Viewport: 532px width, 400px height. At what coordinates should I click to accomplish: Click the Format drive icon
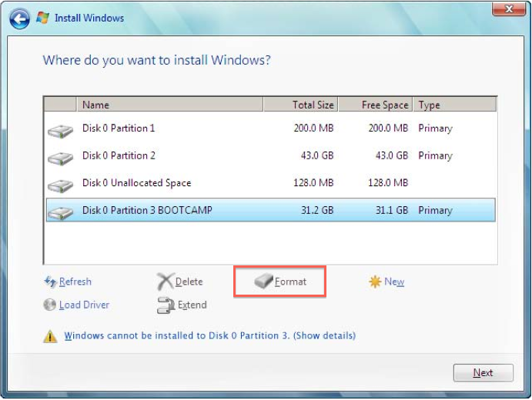click(x=263, y=281)
